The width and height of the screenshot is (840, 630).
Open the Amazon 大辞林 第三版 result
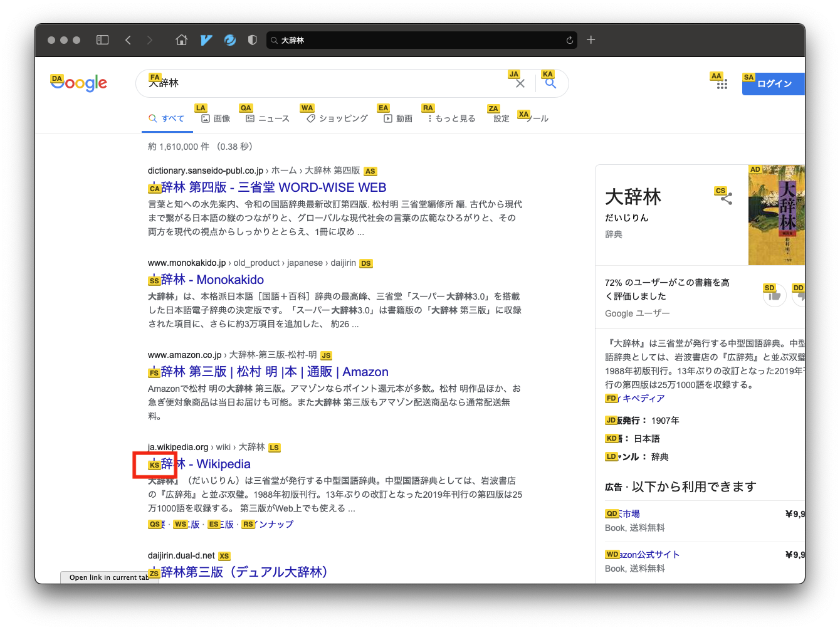(x=268, y=372)
